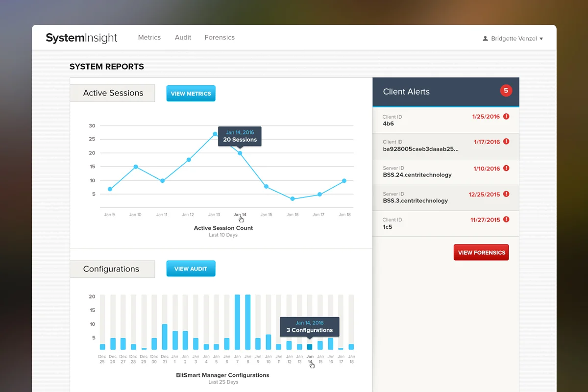This screenshot has width=588, height=392.
Task: Click the SYSTEM REPORTS heading
Action: click(x=107, y=67)
